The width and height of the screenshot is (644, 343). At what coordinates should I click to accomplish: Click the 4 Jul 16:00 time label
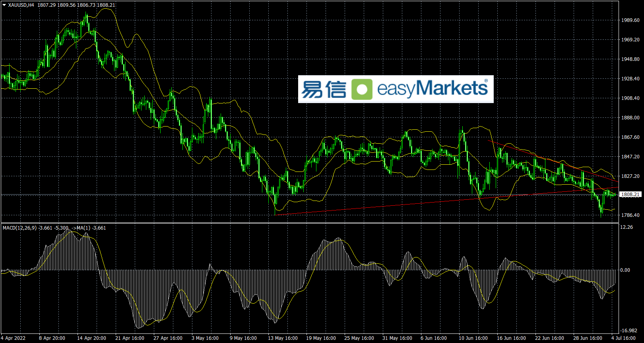[623, 338]
